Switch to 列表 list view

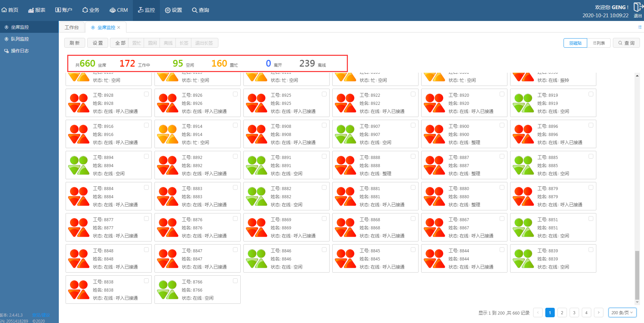tap(599, 43)
